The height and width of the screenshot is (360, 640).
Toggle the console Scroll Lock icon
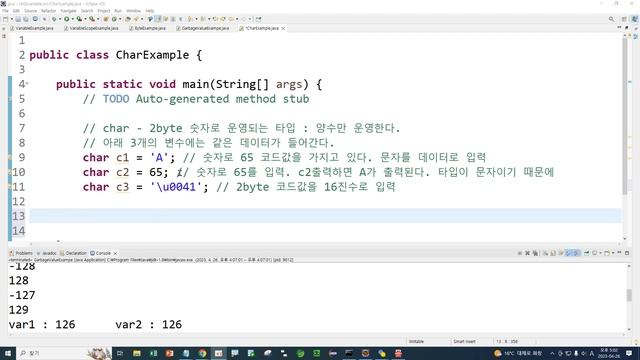click(553, 253)
